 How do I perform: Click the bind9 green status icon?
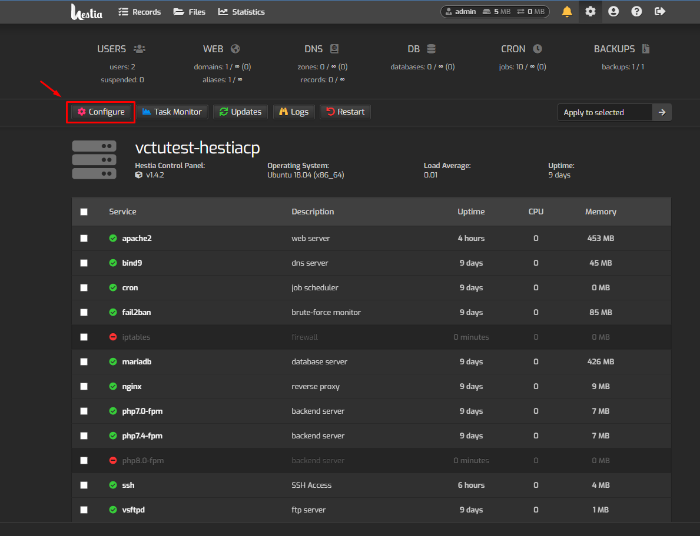tap(113, 263)
